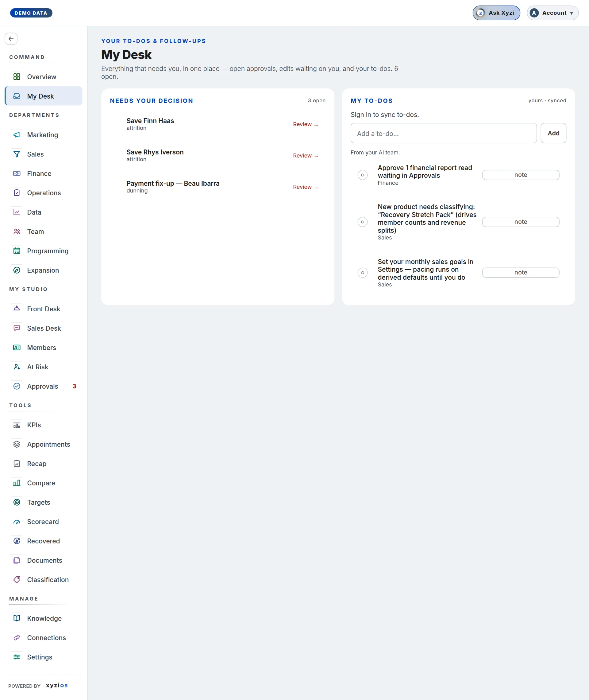The width and height of the screenshot is (589, 700).
Task: Click the At Risk person icon
Action: [x=17, y=367]
